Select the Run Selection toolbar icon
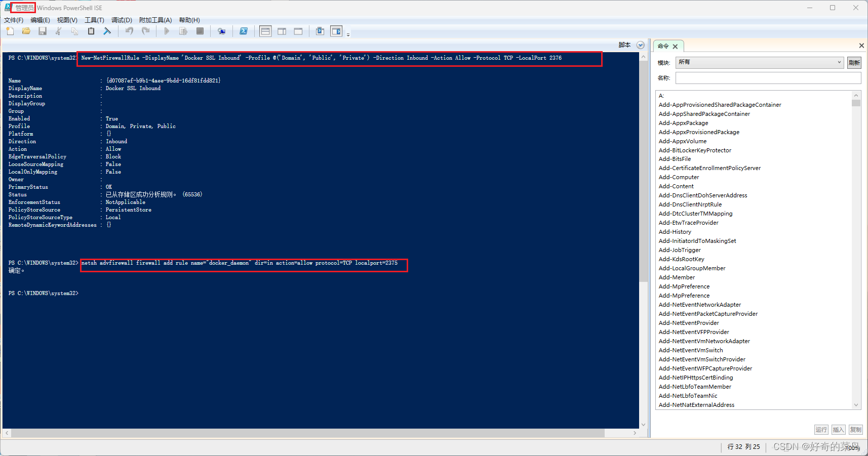Screen dimensions: 868x456 point(183,31)
